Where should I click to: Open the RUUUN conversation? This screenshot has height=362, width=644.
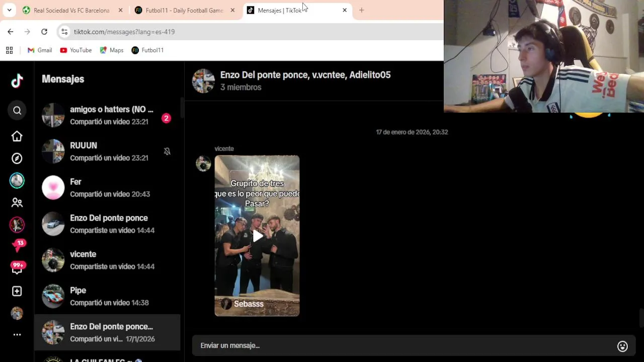(107, 151)
